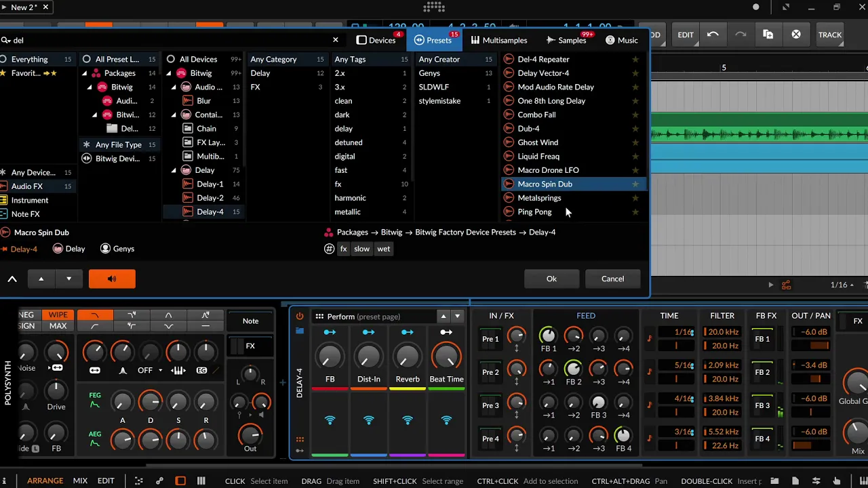Collapse the Bitwig package tree node

90,87
